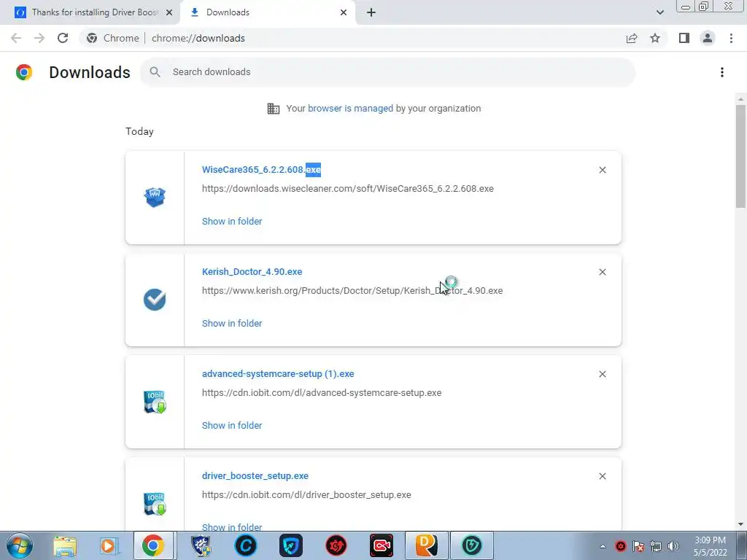The image size is (747, 560).
Task: Click the search magnifier icon in Downloads
Action: (155, 72)
